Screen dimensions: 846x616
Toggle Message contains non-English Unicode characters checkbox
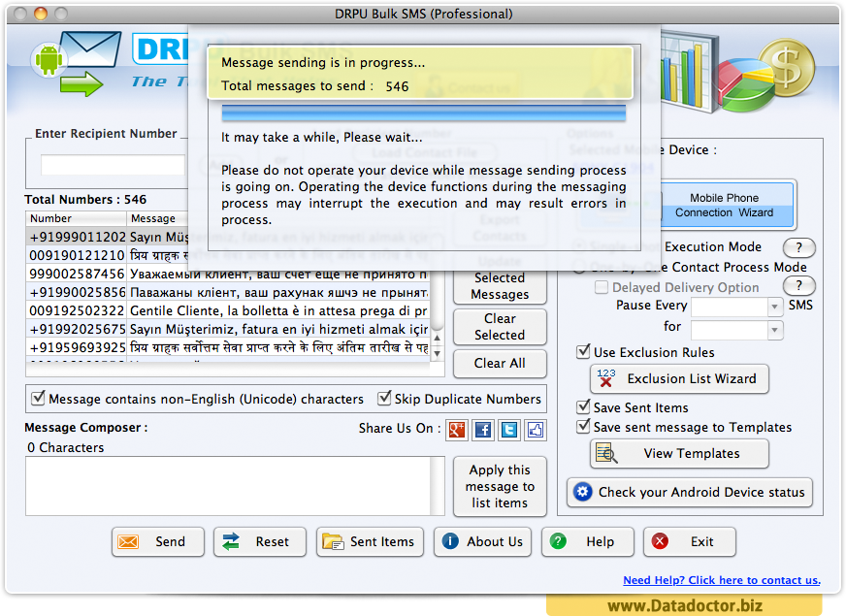coord(38,398)
